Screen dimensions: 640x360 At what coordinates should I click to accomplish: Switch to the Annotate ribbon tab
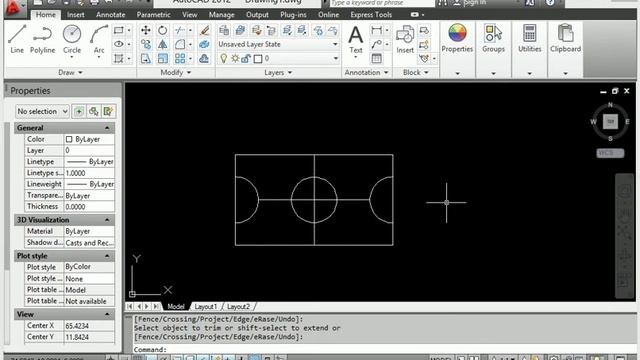click(x=111, y=15)
